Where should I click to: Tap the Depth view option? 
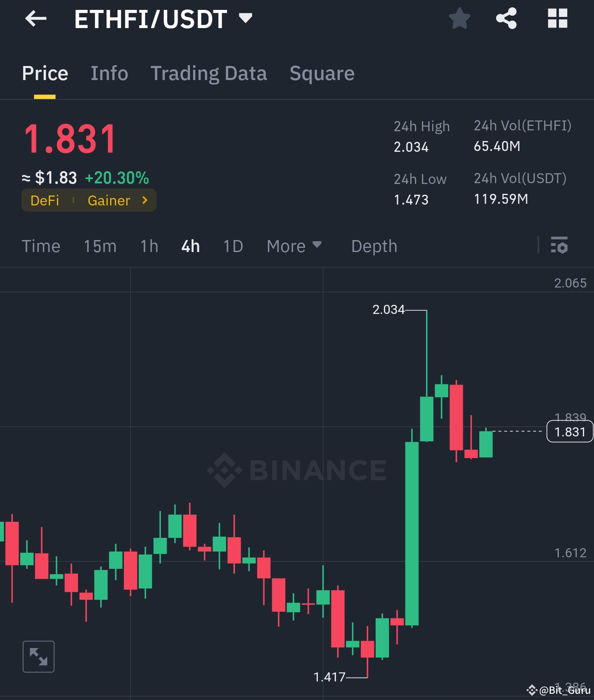click(374, 246)
